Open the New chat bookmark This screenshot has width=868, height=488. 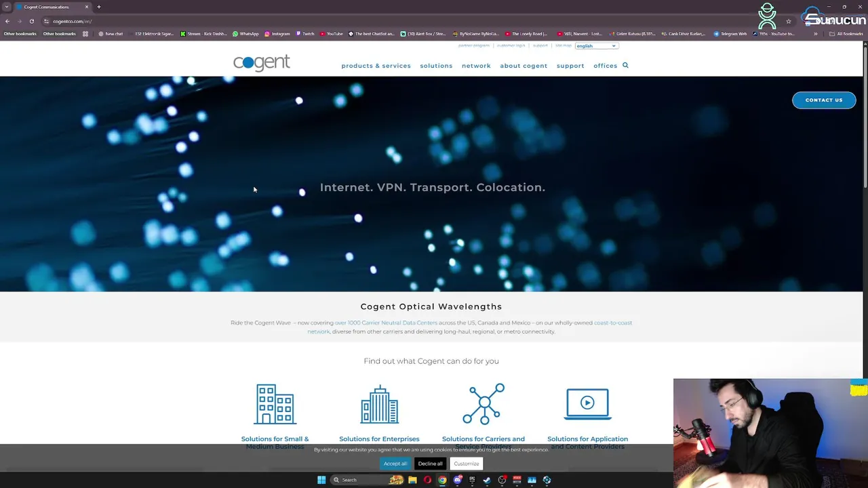pyautogui.click(x=111, y=34)
